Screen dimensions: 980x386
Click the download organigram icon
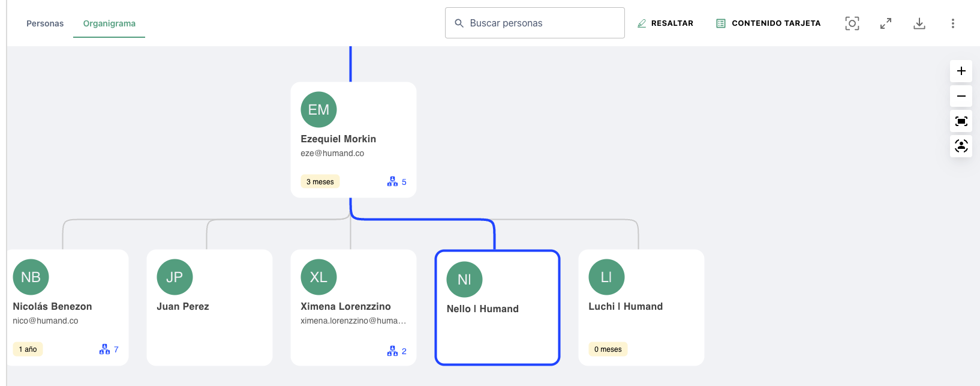tap(919, 23)
